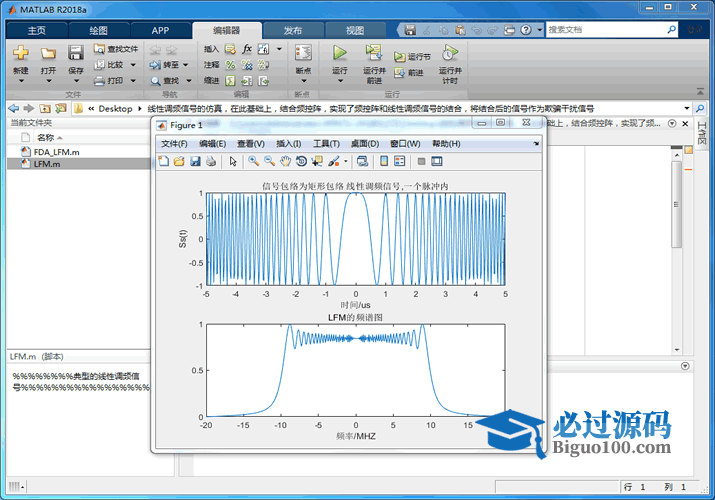Click the Help question mark icon
715x500 pixels.
coord(525,30)
